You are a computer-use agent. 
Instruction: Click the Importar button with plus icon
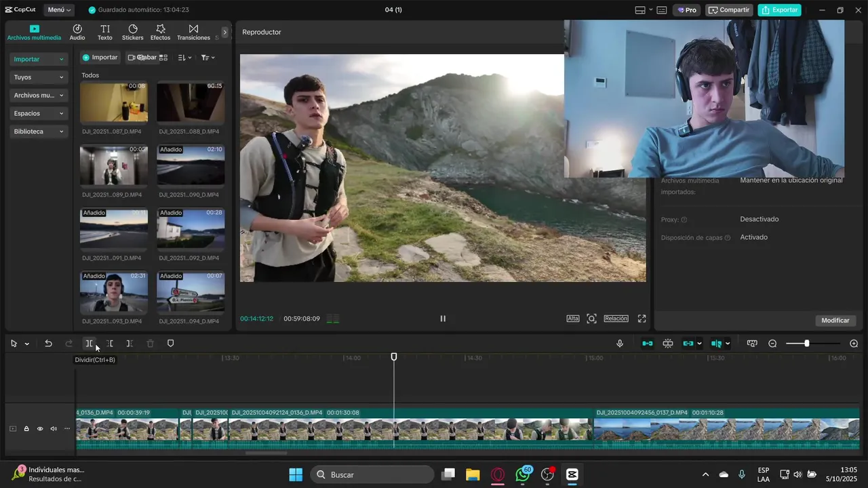(100, 58)
